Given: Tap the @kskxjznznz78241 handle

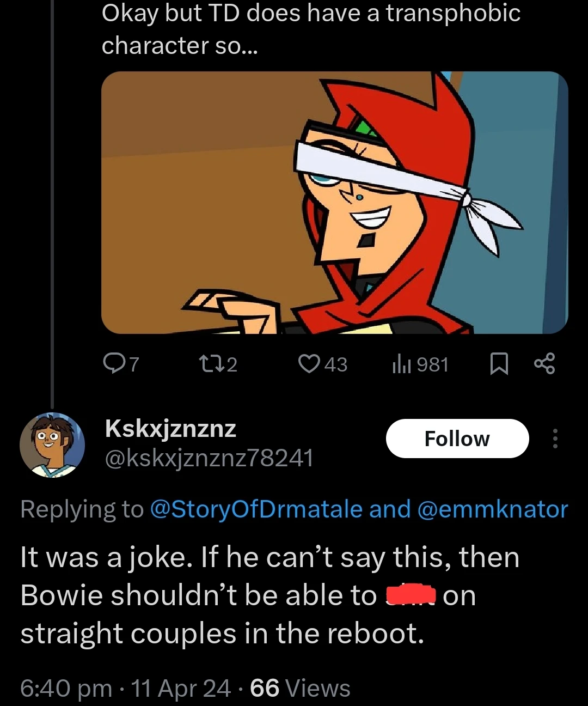Looking at the screenshot, I should pyautogui.click(x=209, y=458).
